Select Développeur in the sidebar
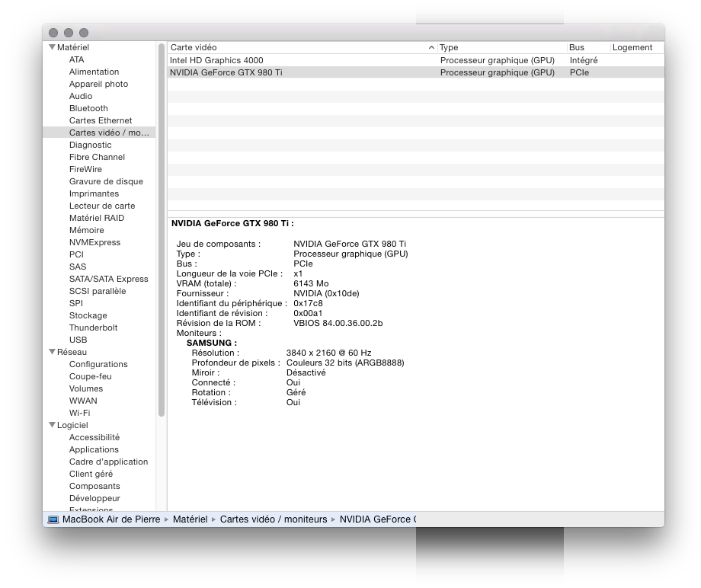Image resolution: width=701 pixels, height=588 pixels. [x=94, y=498]
